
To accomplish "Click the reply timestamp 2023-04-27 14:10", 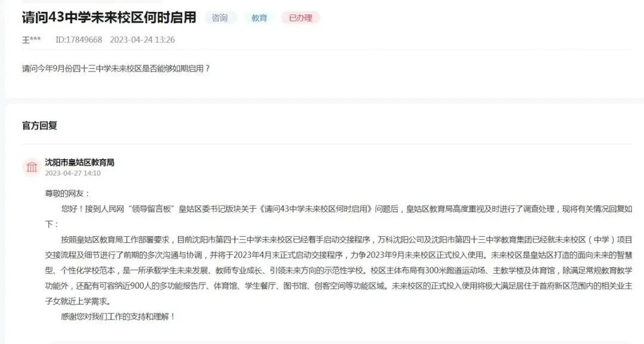I will click(x=73, y=173).
